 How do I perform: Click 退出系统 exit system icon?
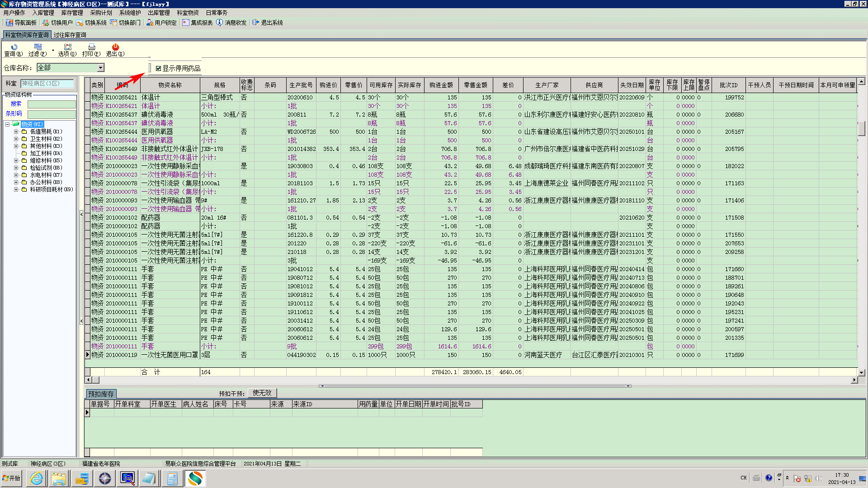coord(267,23)
